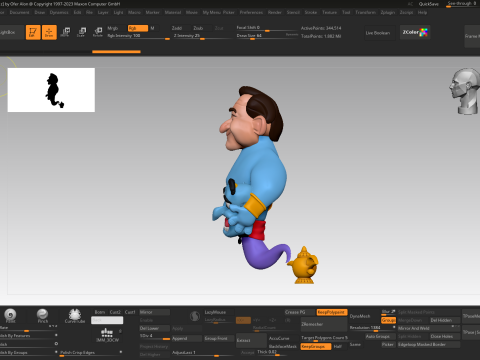Click the Mirror button
This screenshot has width=480, height=360.
click(154, 312)
